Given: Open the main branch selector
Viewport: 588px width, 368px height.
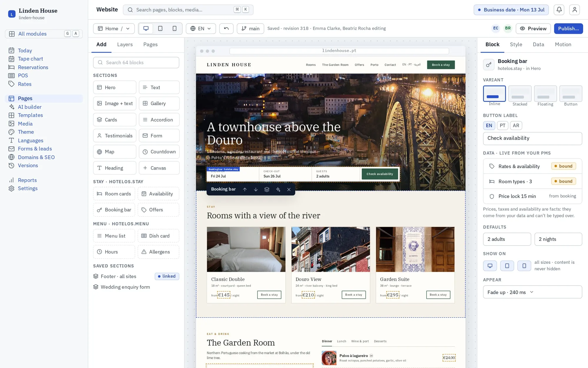Looking at the screenshot, I should [250, 29].
